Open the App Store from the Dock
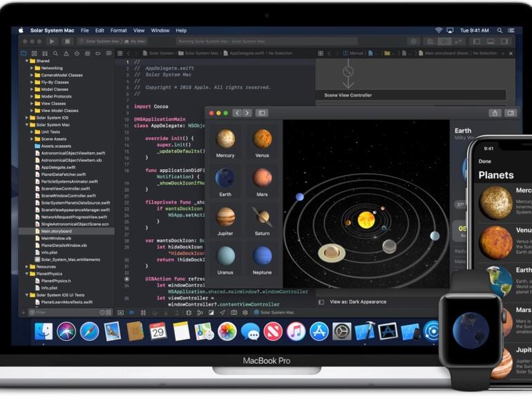Screen dimensions: 532x399 coord(319,331)
